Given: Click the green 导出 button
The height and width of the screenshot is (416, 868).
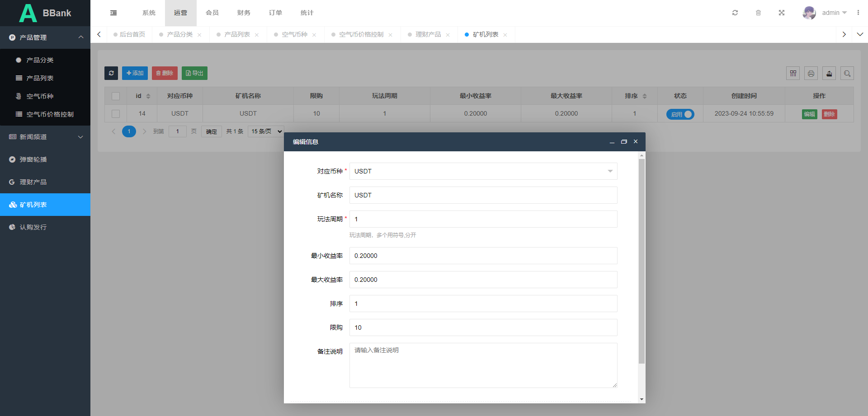Looking at the screenshot, I should tap(194, 73).
